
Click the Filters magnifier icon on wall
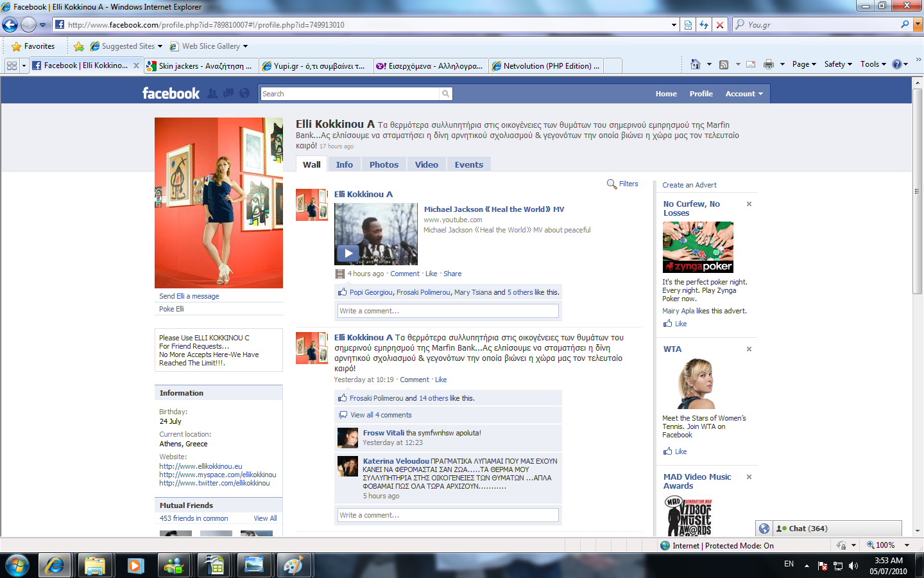point(612,184)
